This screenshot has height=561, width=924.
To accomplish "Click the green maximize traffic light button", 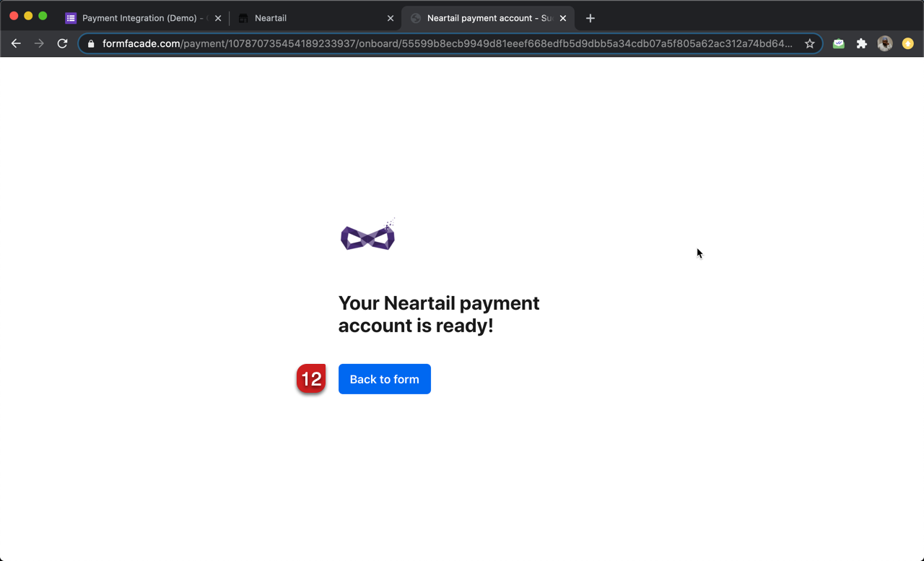I will pyautogui.click(x=43, y=14).
